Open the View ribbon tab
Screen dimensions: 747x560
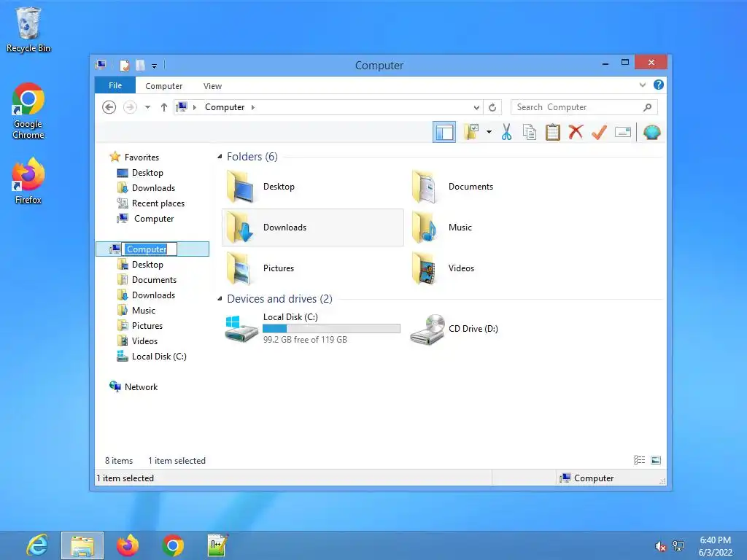(x=212, y=86)
